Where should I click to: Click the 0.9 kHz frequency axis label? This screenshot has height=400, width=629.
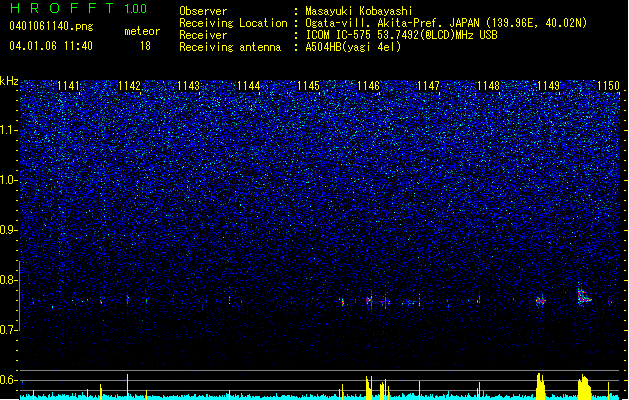tap(9, 230)
